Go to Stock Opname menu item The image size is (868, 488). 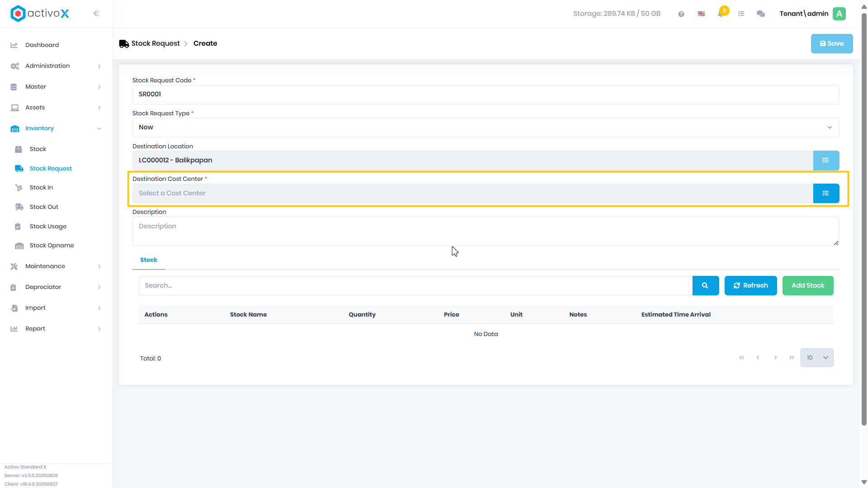click(52, 246)
